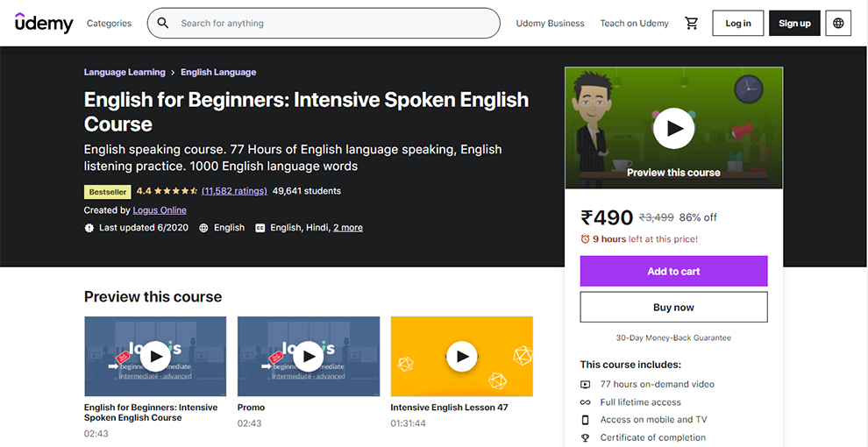The width and height of the screenshot is (868, 447).
Task: Open Logus Online instructor link
Action: click(x=160, y=210)
